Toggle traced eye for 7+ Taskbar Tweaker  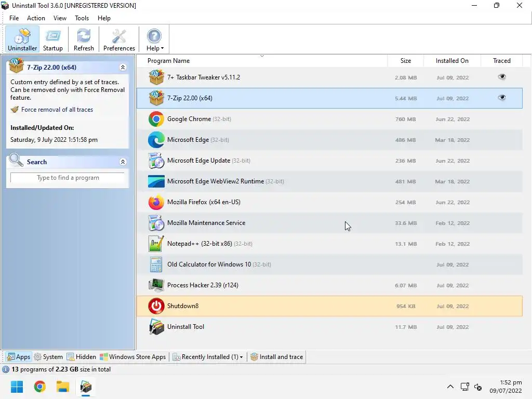pos(502,77)
